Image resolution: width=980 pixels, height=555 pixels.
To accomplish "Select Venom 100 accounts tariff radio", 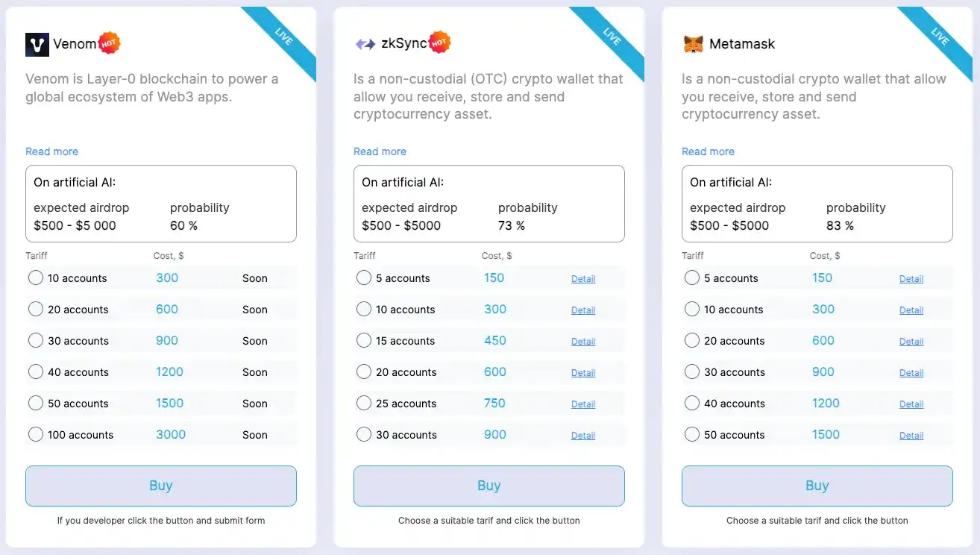I will coord(36,435).
